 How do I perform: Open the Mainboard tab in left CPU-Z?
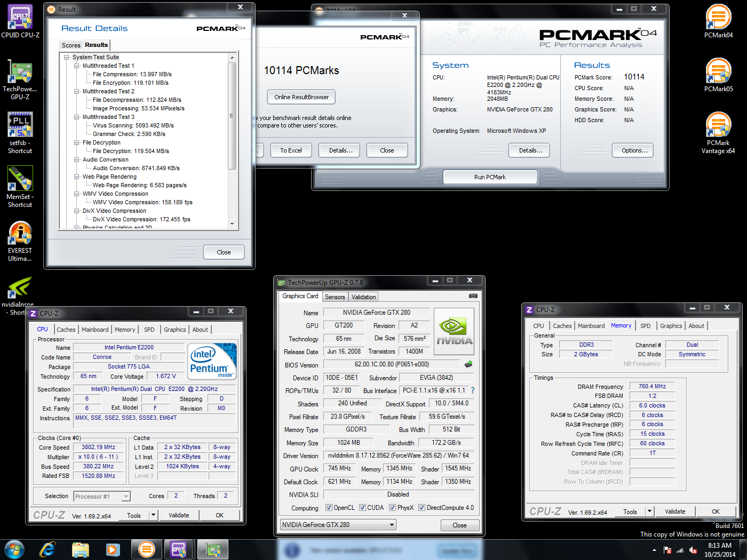tap(95, 330)
